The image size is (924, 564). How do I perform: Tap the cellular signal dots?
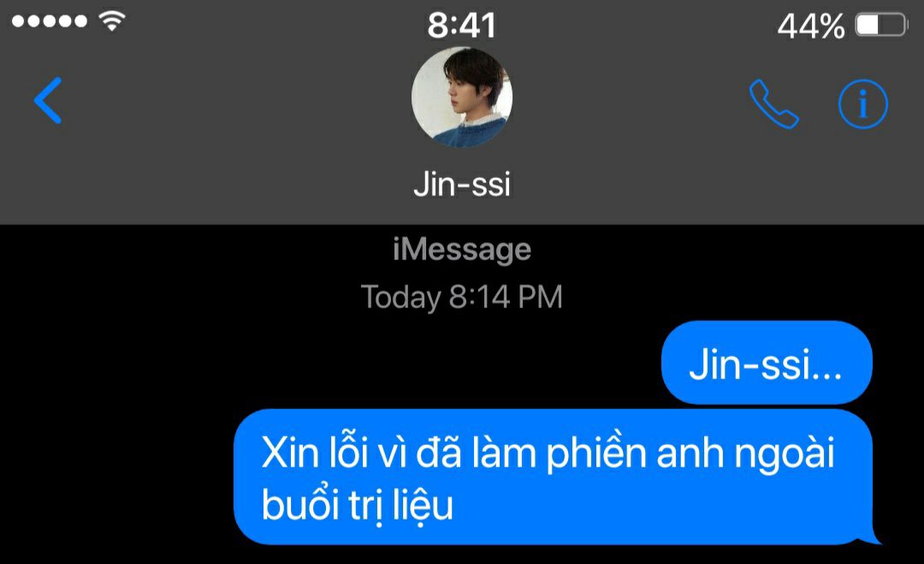pyautogui.click(x=50, y=21)
